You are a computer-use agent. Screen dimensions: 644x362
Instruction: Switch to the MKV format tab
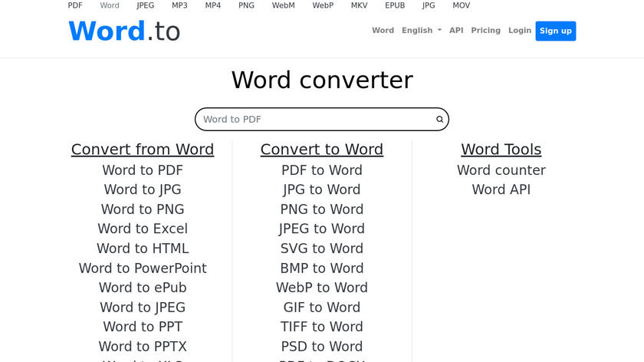pyautogui.click(x=359, y=5)
